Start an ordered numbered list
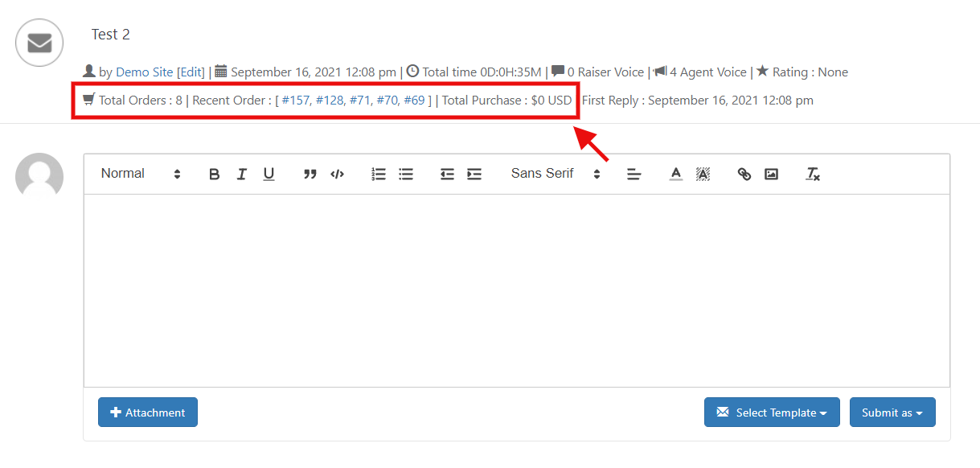 pyautogui.click(x=379, y=174)
